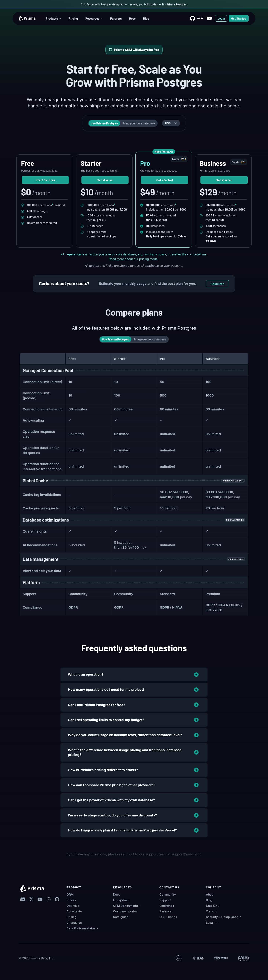Open the X (Twitter) footer icon
Viewport: 268px width, 980px height.
coord(32,899)
